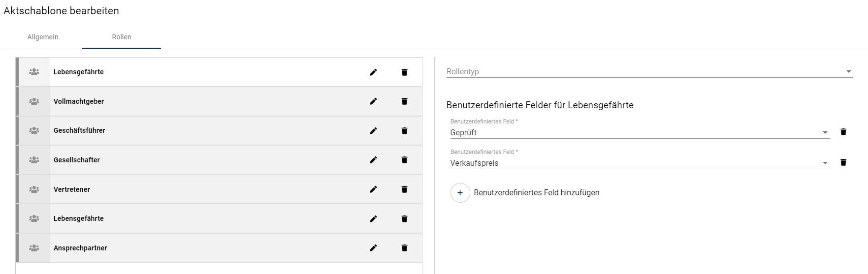The height and width of the screenshot is (274, 868).
Task: Delete the Vollmachtgeber role
Action: click(404, 101)
